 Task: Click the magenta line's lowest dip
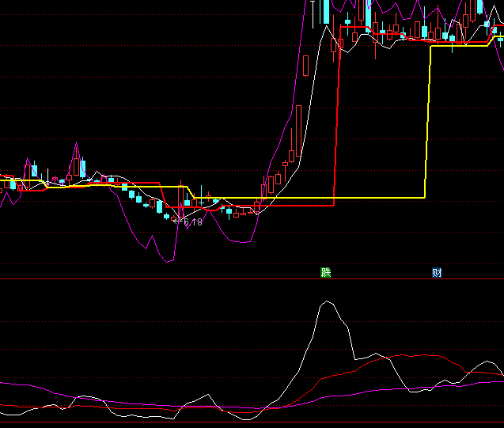(169, 260)
